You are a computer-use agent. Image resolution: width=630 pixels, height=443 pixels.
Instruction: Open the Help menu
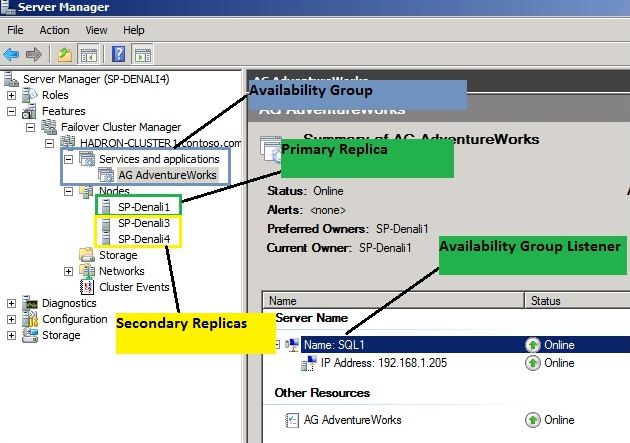134,30
